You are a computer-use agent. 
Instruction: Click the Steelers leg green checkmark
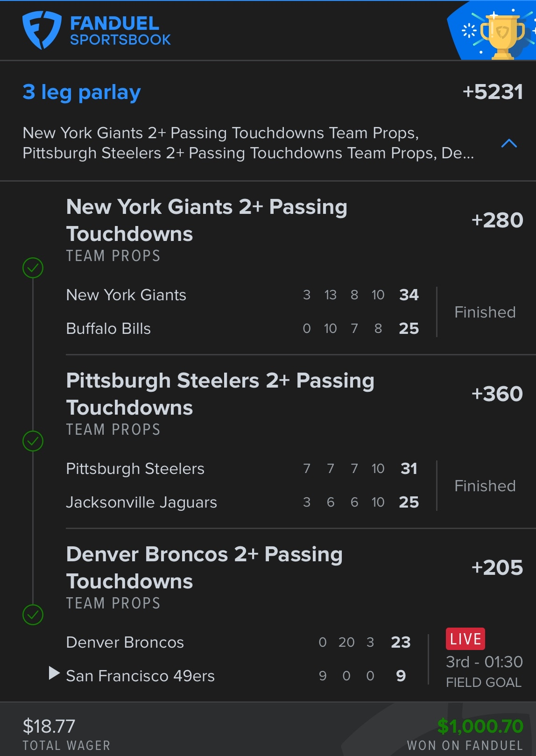pos(33,441)
